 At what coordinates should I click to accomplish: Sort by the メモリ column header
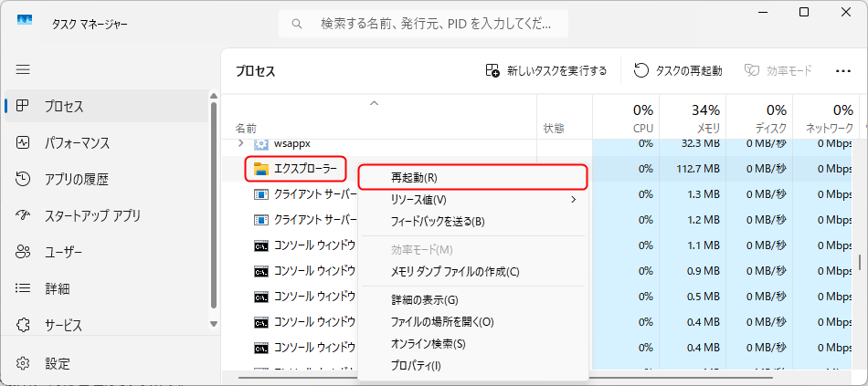point(693,117)
